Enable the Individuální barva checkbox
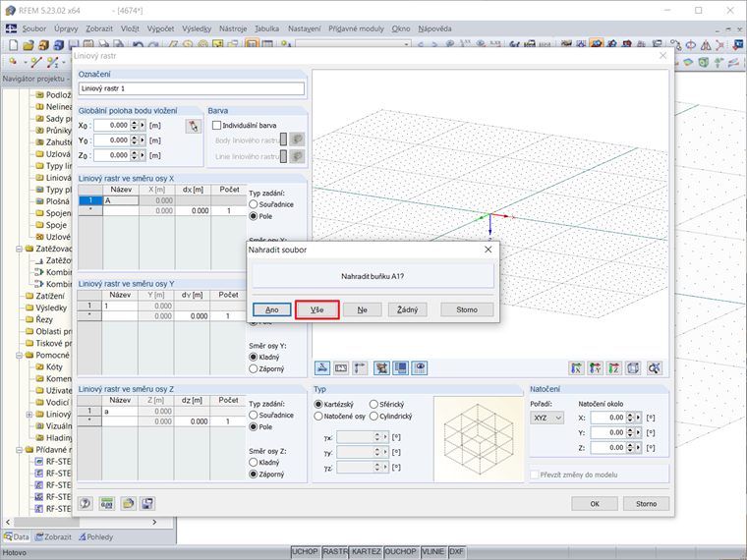This screenshot has height=560, width=747. point(217,125)
